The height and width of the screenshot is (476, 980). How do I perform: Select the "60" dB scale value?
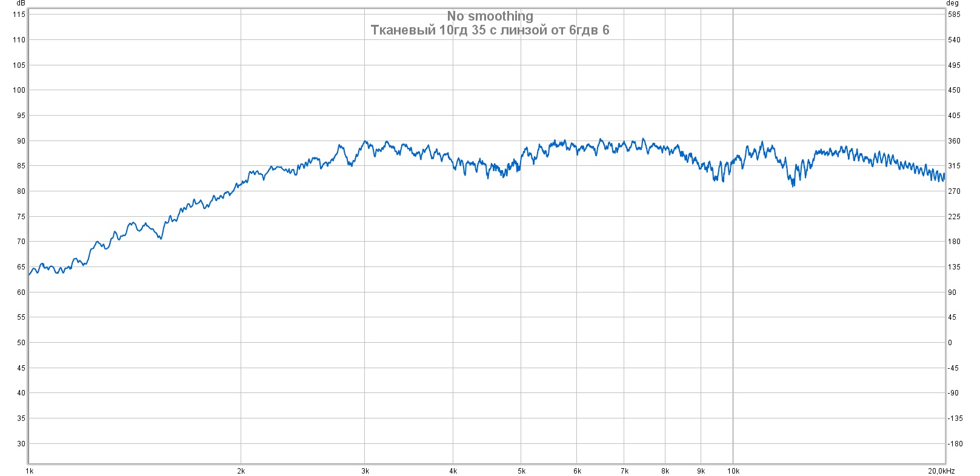(21, 293)
